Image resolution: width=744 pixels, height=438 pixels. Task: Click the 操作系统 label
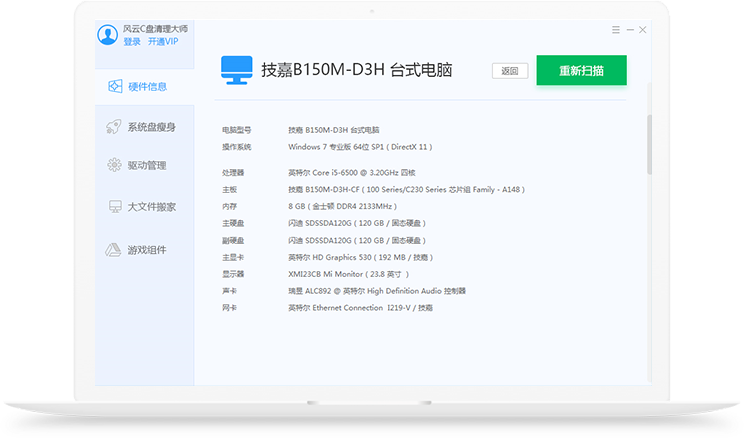coord(237,147)
